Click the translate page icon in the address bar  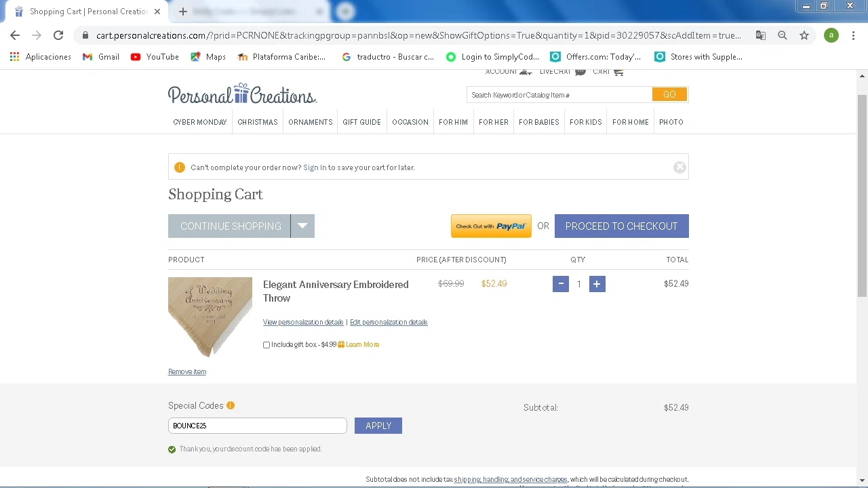pos(761,35)
